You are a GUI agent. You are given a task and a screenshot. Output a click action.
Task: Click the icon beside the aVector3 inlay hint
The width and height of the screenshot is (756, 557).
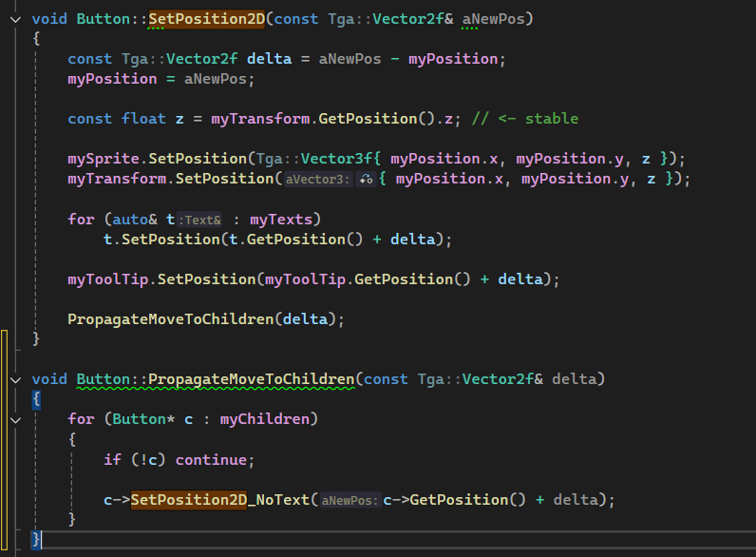click(x=366, y=179)
